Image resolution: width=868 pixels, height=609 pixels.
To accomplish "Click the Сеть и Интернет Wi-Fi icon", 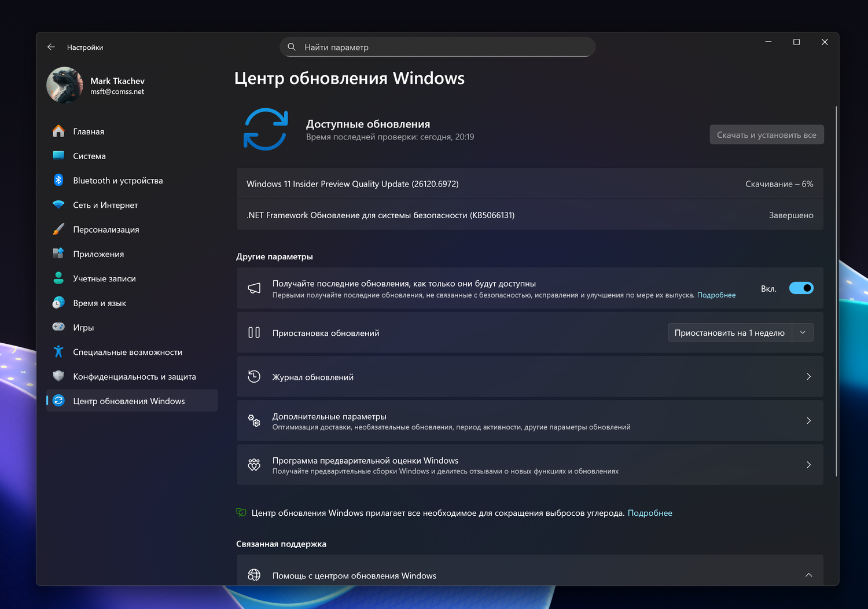I will pyautogui.click(x=58, y=204).
